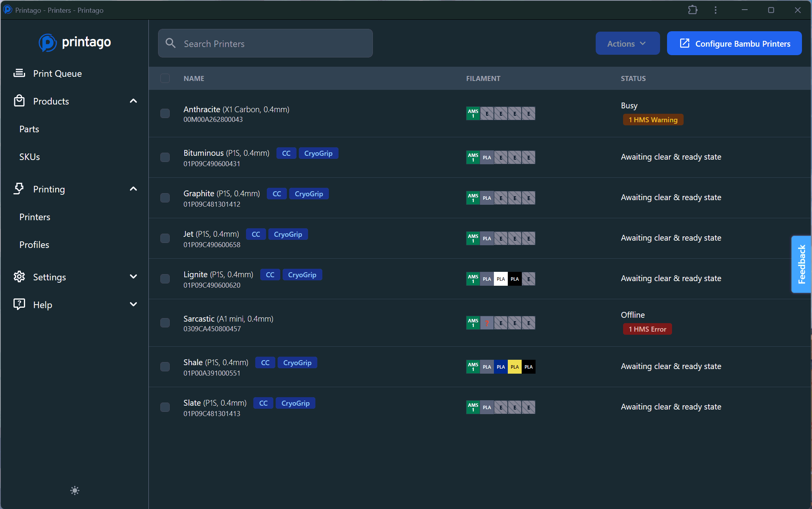The width and height of the screenshot is (812, 509).
Task: Select the Jet printer checkbox
Action: pyautogui.click(x=165, y=238)
